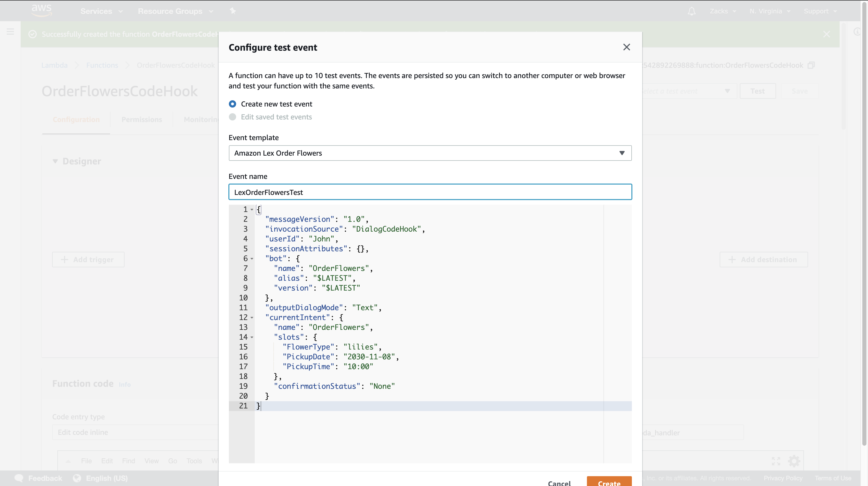The height and width of the screenshot is (486, 868).
Task: Open the notifications bell icon
Action: point(692,11)
